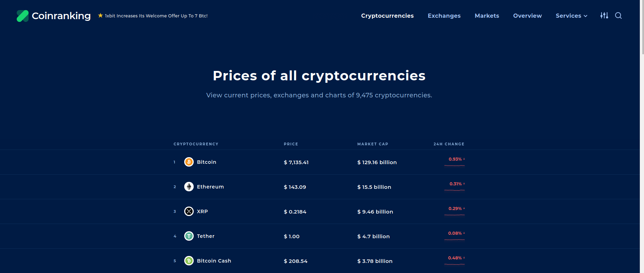The image size is (644, 273).
Task: Open the Overview menu item
Action: (527, 16)
